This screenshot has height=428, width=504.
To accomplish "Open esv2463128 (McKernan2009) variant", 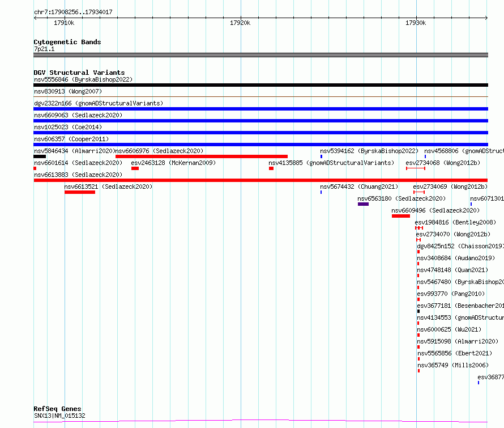I will coord(173,163).
